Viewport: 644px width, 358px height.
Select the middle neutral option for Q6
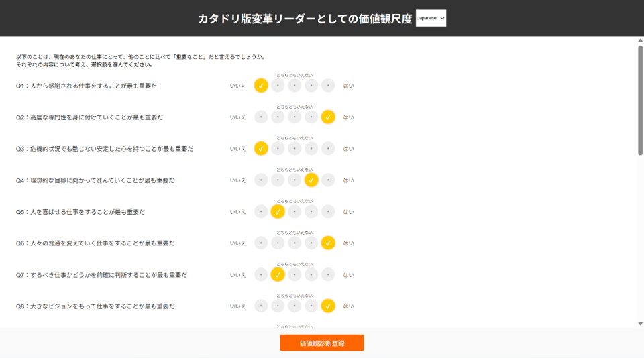click(294, 243)
